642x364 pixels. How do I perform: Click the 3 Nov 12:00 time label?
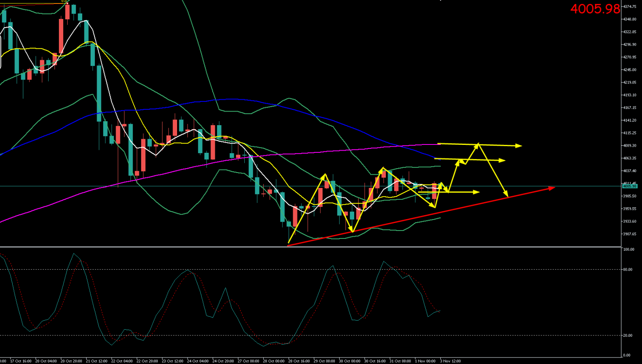(x=450, y=361)
